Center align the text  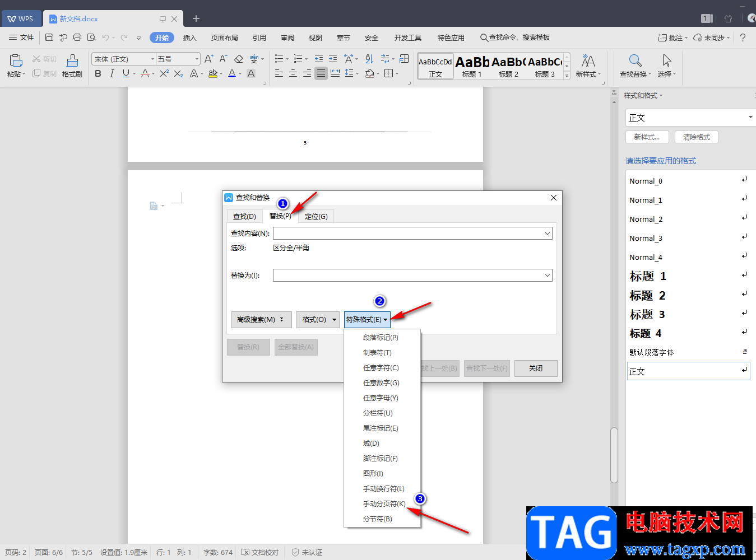[x=293, y=73]
